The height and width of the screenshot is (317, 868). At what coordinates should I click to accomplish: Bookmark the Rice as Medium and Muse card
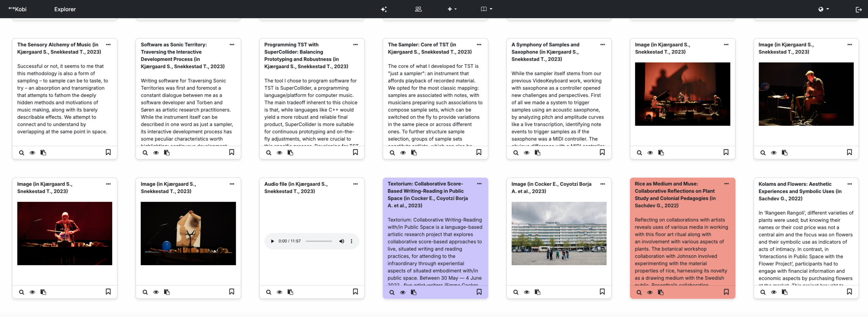pyautogui.click(x=726, y=292)
